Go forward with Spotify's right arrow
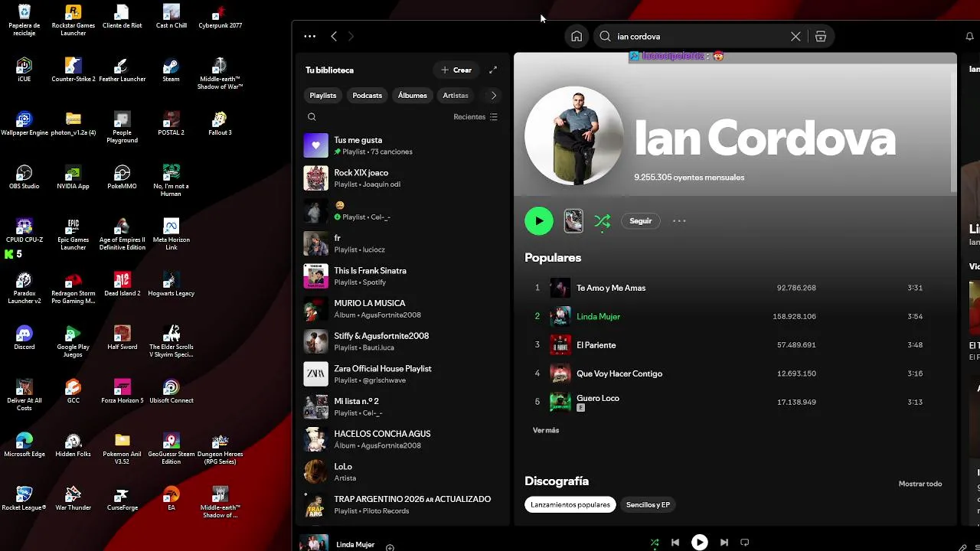Screen dimensions: 980x551 [351, 36]
